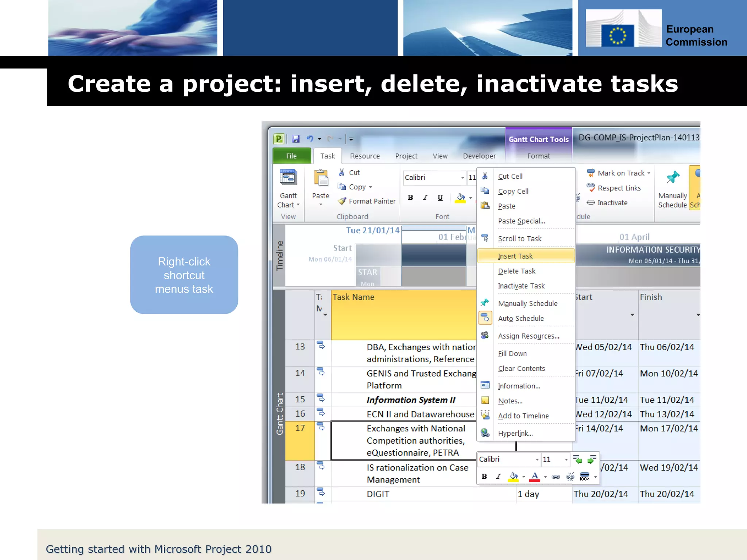The width and height of the screenshot is (747, 560).
Task: Click the Cut scissors icon in ribbon
Action: [x=342, y=172]
